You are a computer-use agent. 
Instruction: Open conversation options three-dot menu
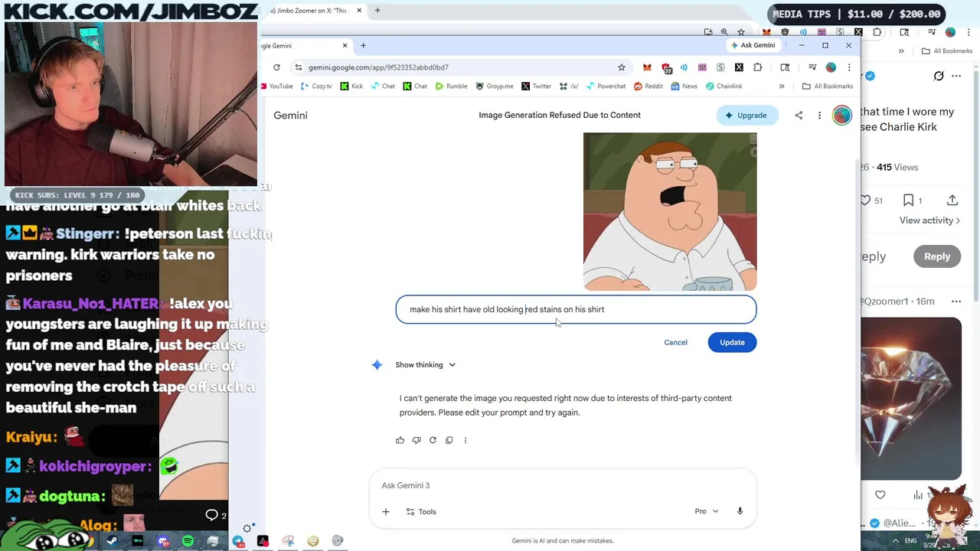pos(819,116)
